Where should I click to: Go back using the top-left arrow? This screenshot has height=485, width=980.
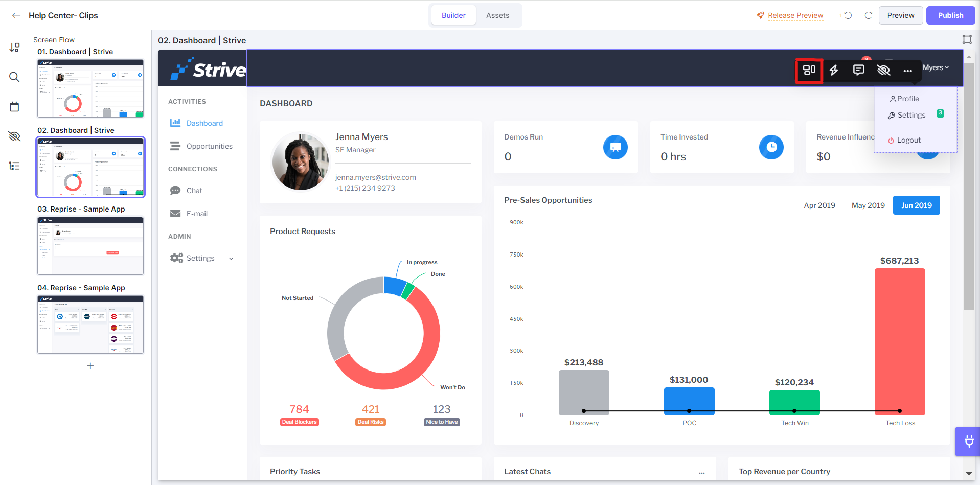16,15
